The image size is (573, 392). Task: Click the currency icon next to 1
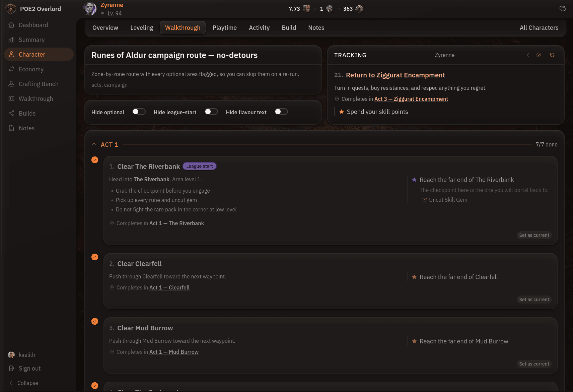point(330,9)
